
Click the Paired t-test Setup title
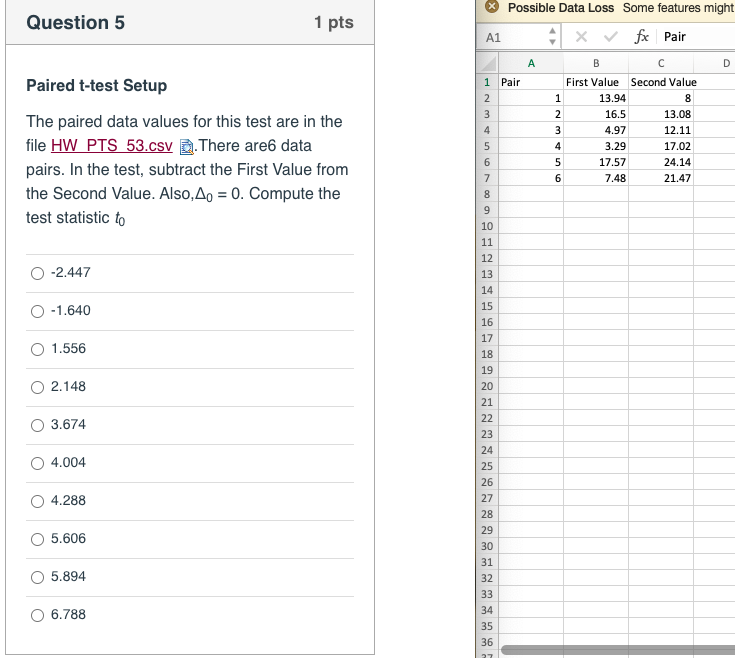[97, 86]
